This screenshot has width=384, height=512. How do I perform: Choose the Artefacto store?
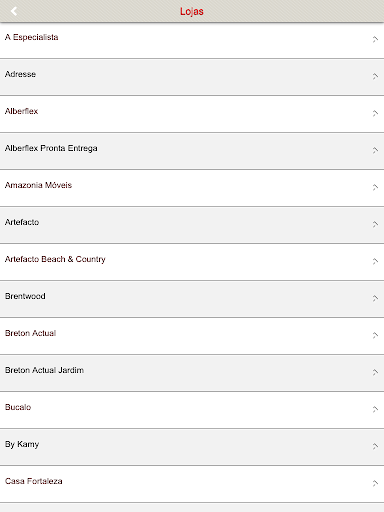pyautogui.click(x=192, y=225)
